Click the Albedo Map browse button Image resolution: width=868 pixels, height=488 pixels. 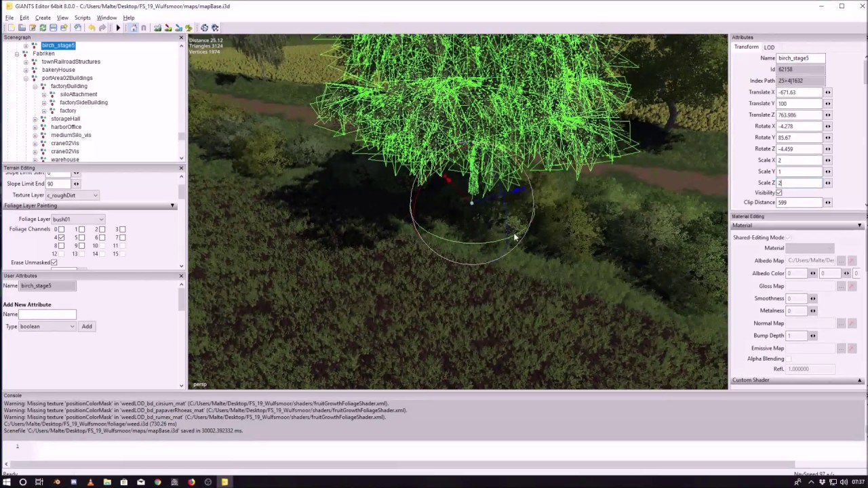[842, 261]
